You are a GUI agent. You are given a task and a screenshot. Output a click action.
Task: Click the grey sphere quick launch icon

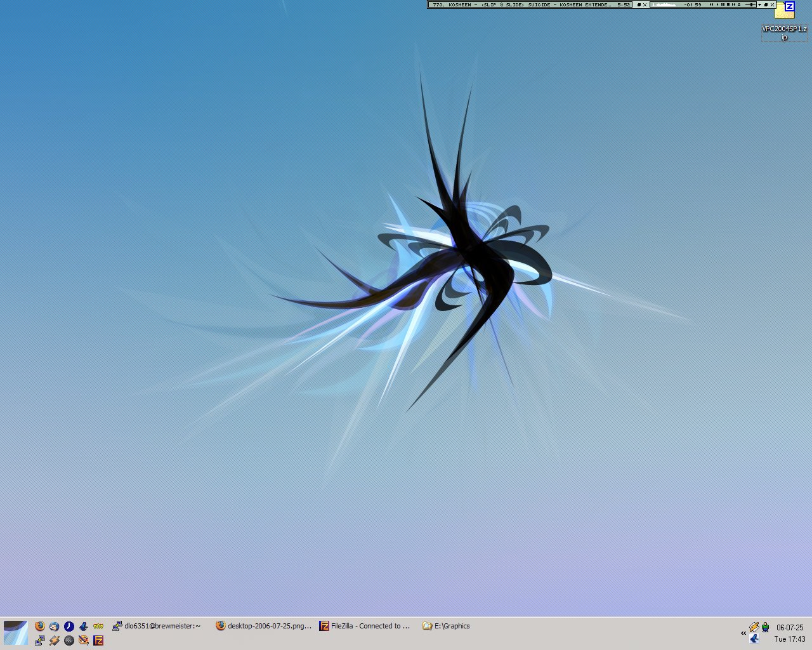[69, 640]
